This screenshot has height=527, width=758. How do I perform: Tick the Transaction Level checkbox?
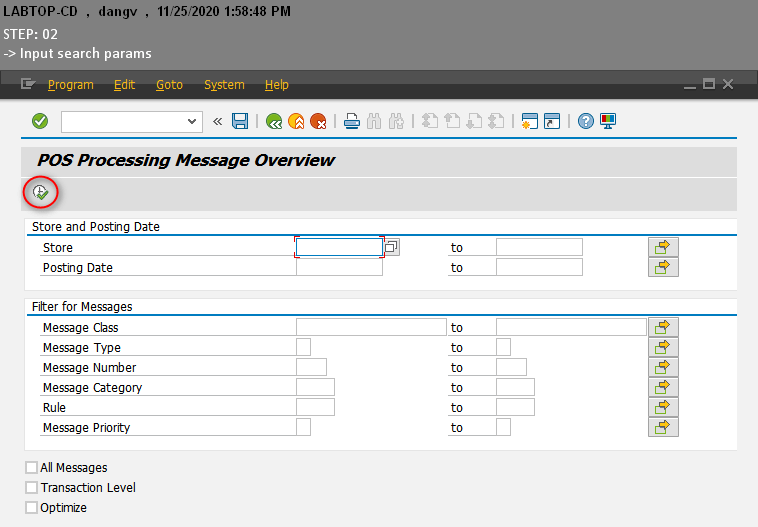31,488
